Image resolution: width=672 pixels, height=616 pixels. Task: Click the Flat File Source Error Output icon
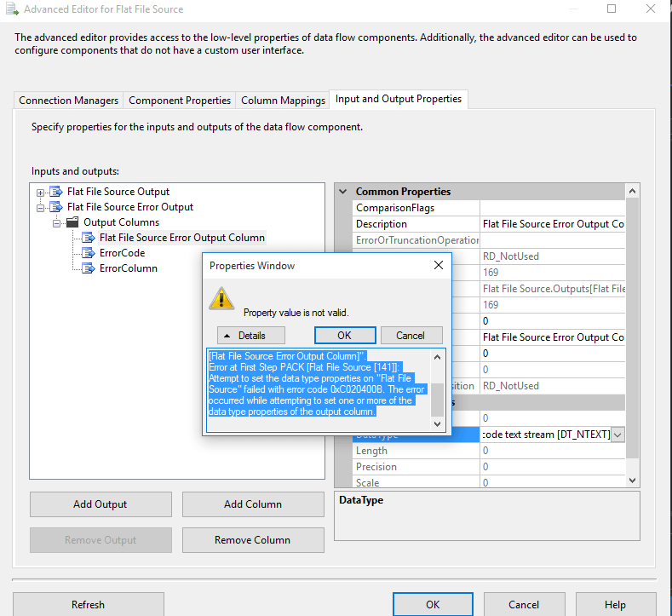point(56,207)
